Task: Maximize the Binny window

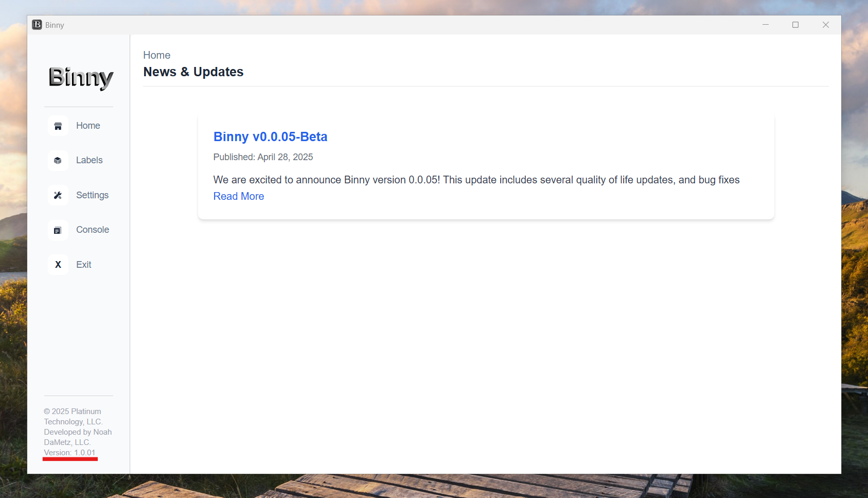Action: pos(795,25)
